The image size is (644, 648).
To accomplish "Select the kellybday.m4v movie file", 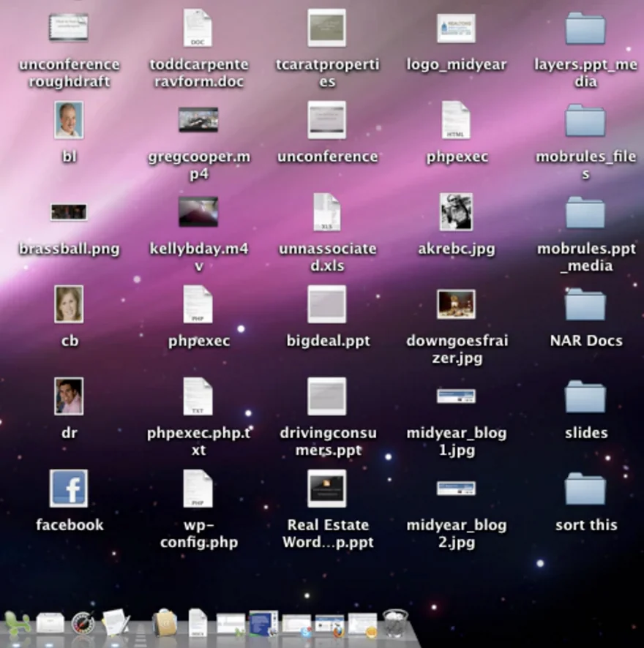I will (x=198, y=211).
